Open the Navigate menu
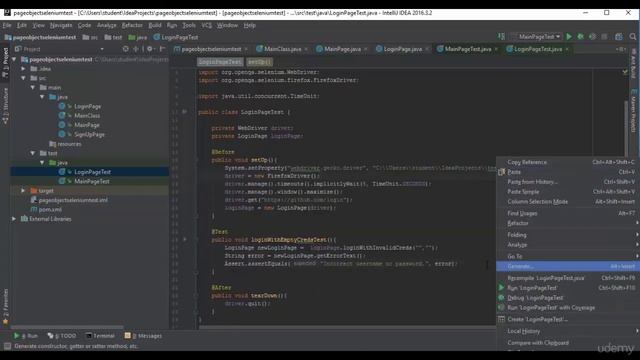This screenshot has width=640, height=360. pyautogui.click(x=61, y=25)
